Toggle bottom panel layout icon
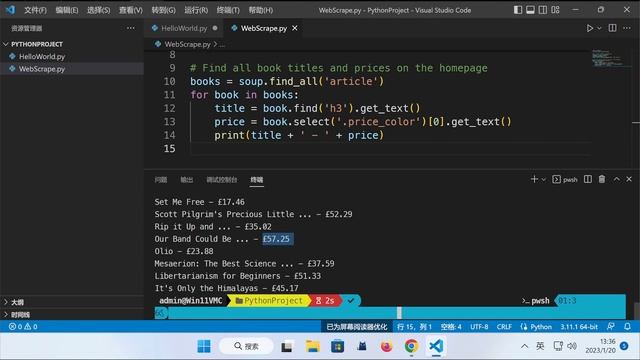The height and width of the screenshot is (360, 640). 530,10
